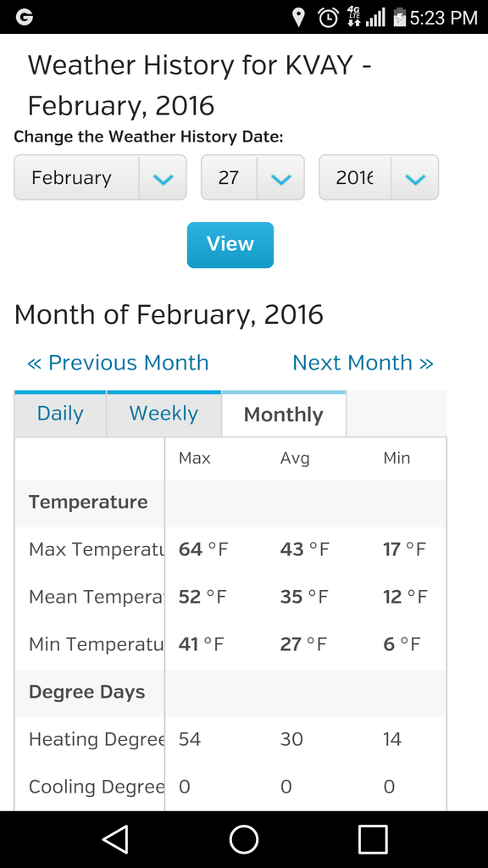This screenshot has width=488, height=868.
Task: Tap the Android back triangle button
Action: tap(116, 839)
